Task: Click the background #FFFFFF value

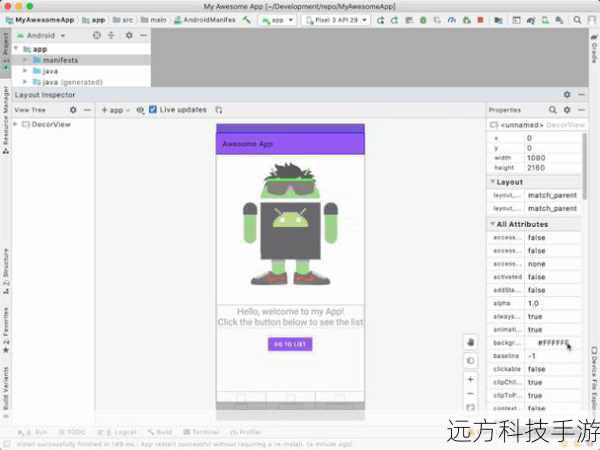Action: pos(553,342)
